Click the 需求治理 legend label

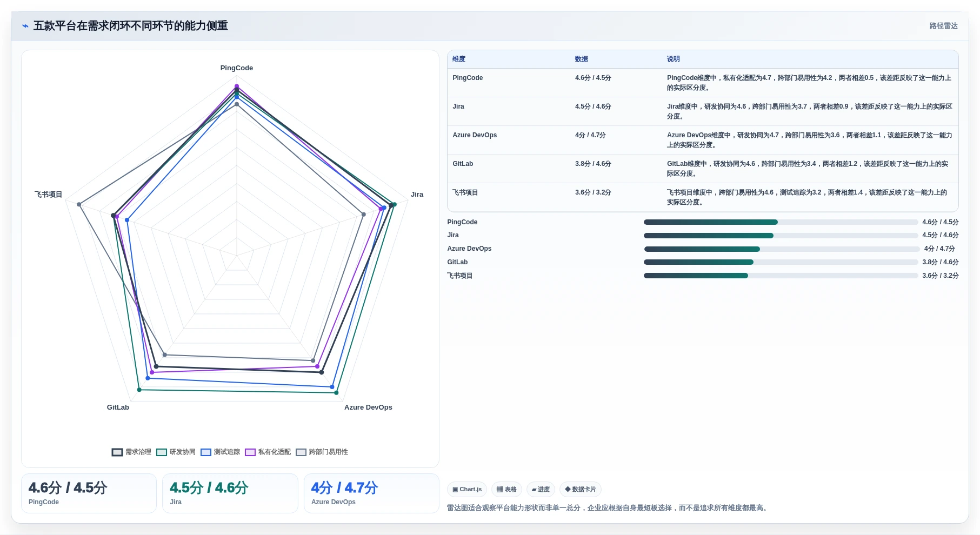(x=138, y=452)
